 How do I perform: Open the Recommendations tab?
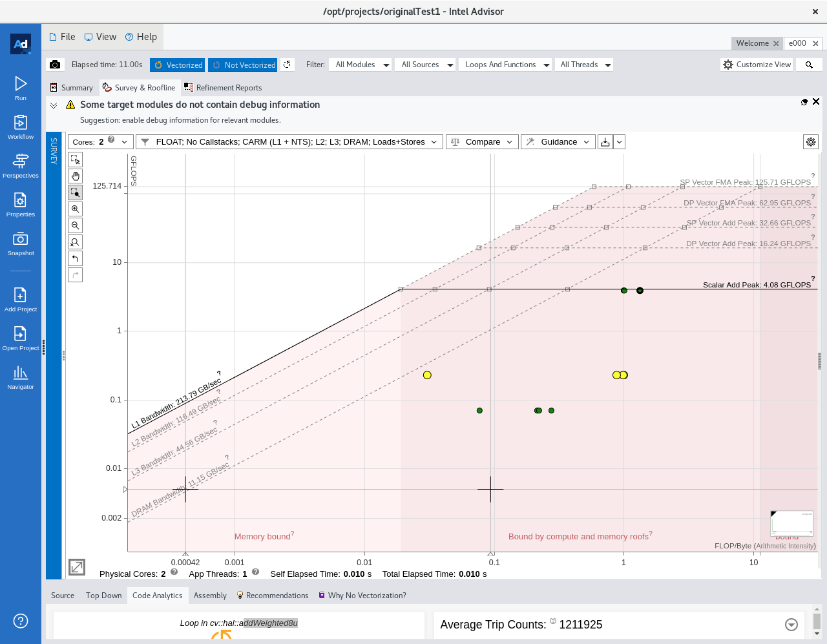pyautogui.click(x=272, y=596)
